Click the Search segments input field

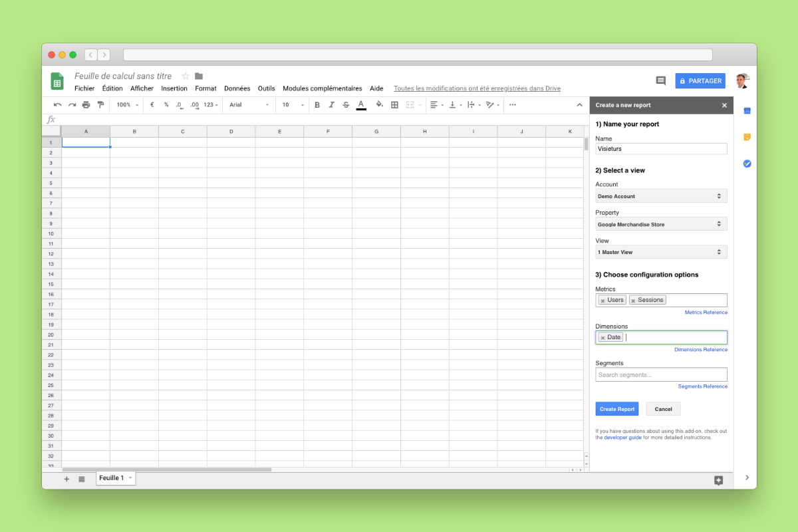pyautogui.click(x=660, y=374)
